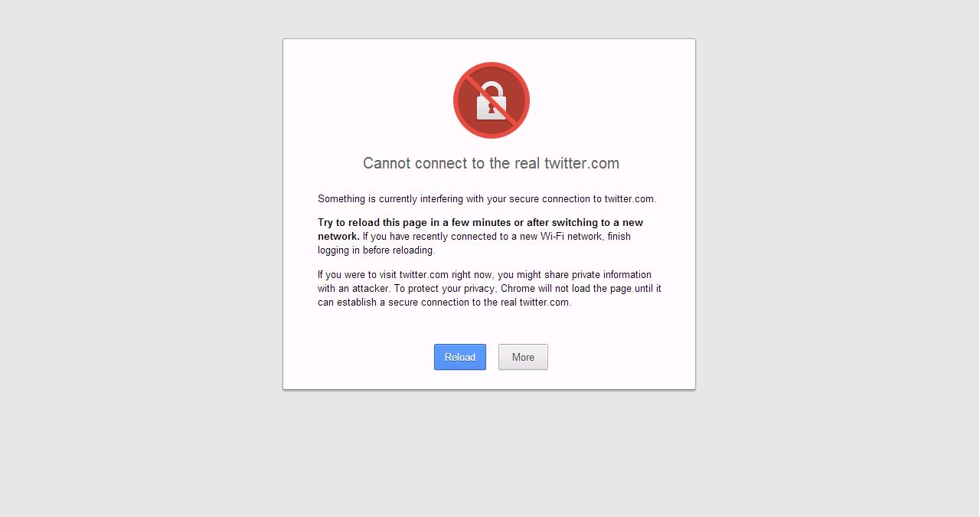Click the gap between Reload and More buttons
The width and height of the screenshot is (980, 517).
point(492,357)
